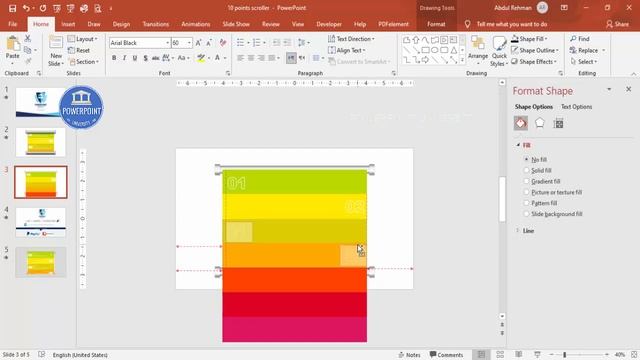640x360 pixels.
Task: Select Picture or texture fill option
Action: coord(553,192)
